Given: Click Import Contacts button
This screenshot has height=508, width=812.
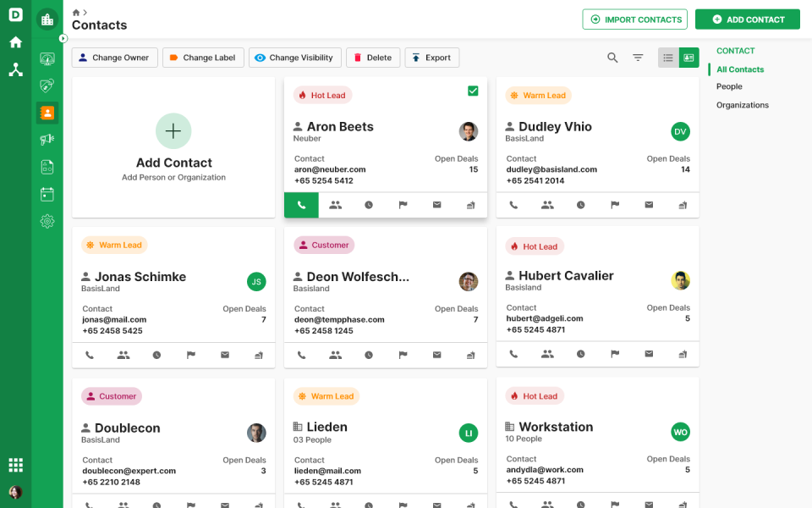Looking at the screenshot, I should click(x=635, y=19).
